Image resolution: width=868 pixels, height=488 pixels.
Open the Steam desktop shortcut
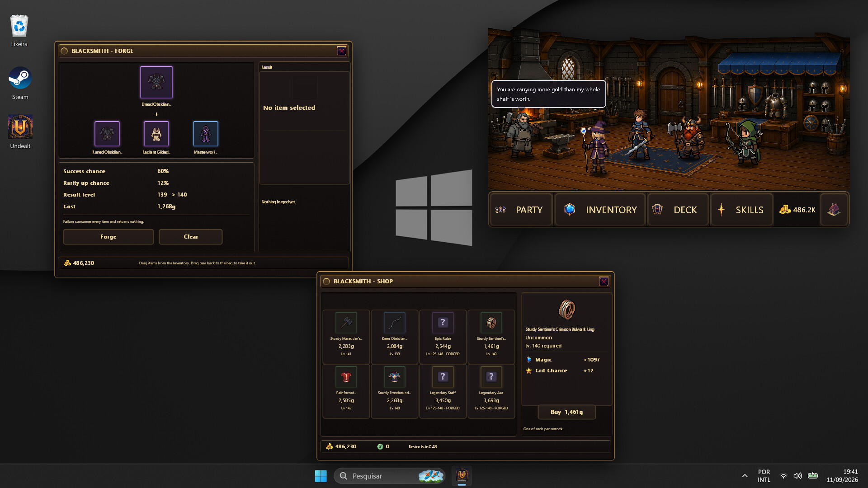click(20, 84)
